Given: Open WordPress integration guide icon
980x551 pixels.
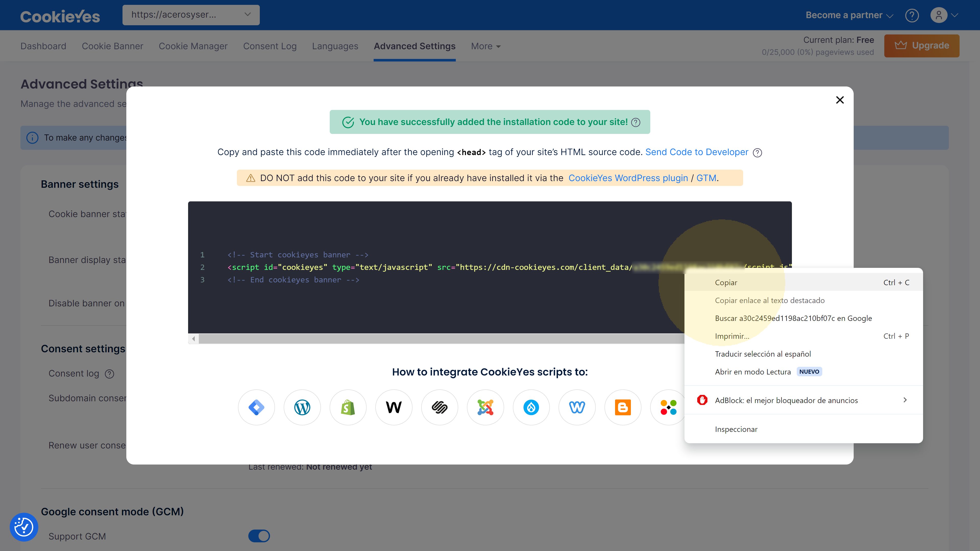Looking at the screenshot, I should point(302,407).
